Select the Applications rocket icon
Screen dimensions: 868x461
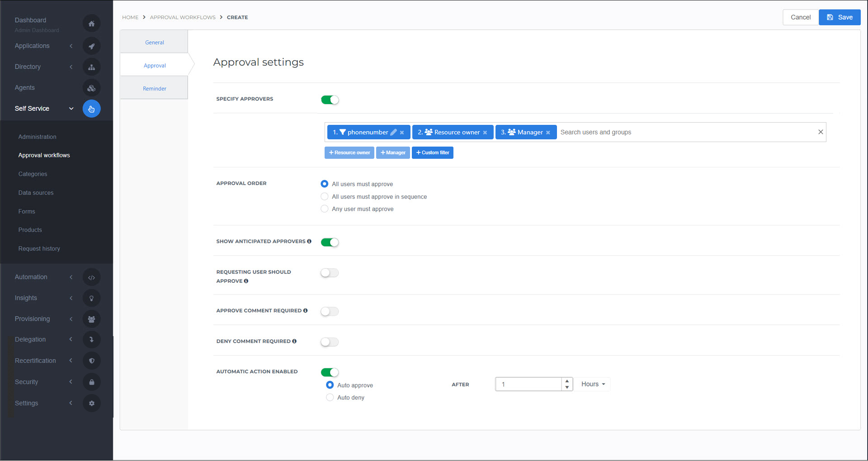click(92, 46)
